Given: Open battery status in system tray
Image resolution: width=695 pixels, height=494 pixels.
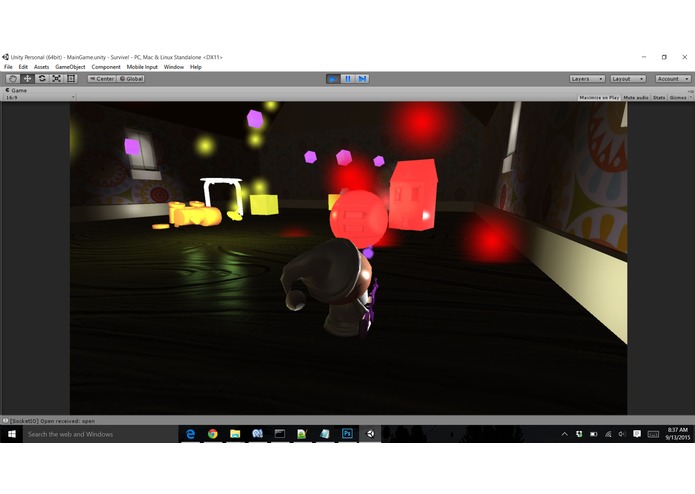Looking at the screenshot, I should pyautogui.click(x=593, y=434).
